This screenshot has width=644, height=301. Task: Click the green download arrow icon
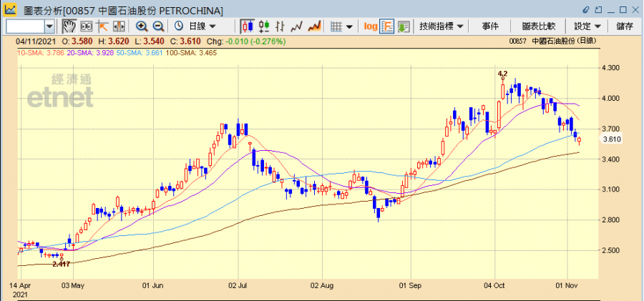[x=404, y=26]
